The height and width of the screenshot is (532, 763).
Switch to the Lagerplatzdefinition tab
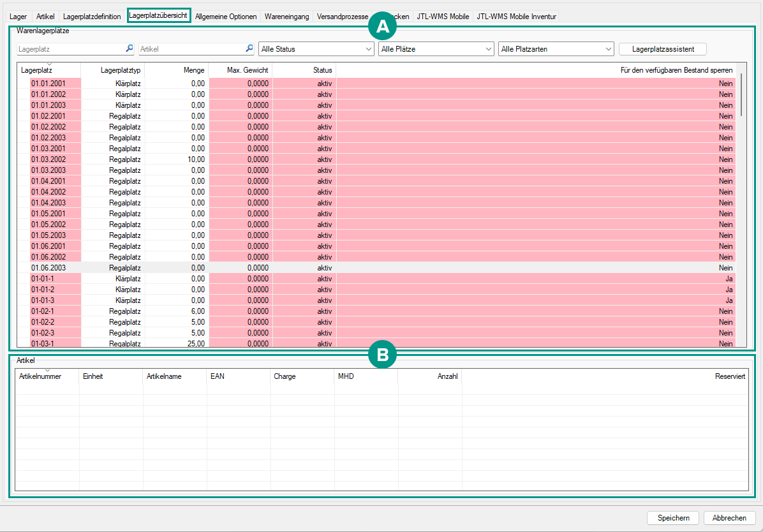pos(92,16)
